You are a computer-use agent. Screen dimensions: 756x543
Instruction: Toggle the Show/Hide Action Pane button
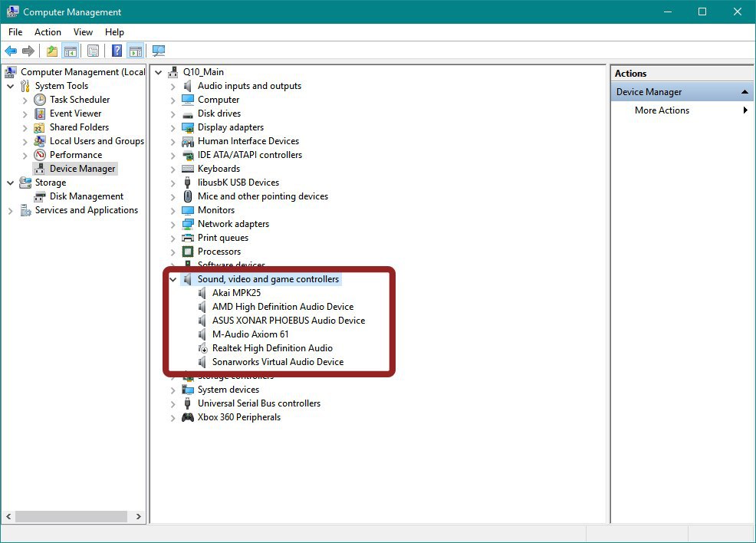point(136,51)
